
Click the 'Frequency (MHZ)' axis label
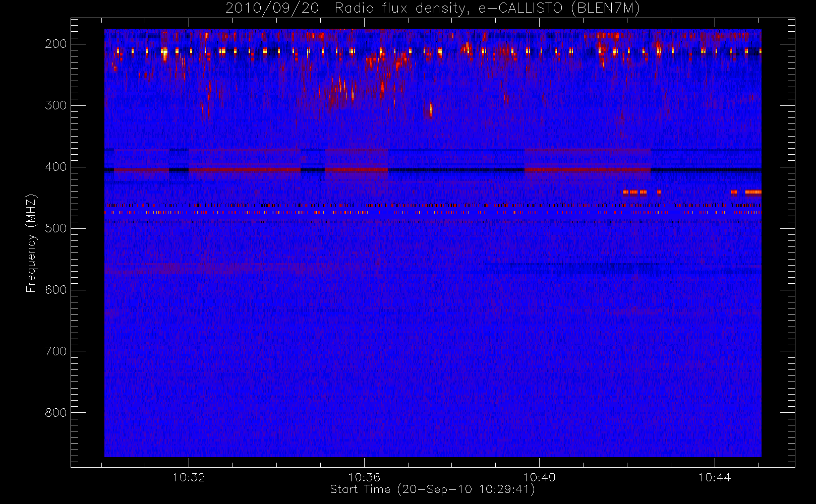click(31, 243)
